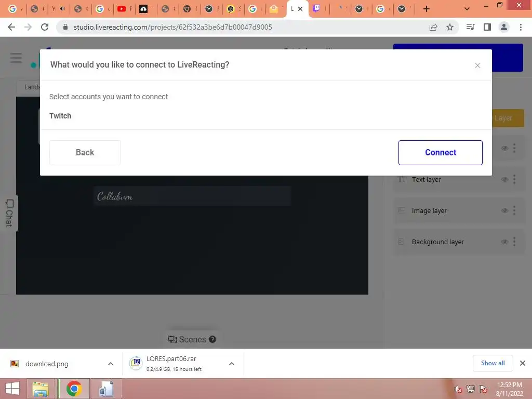Screen dimensions: 532x399
Task: Open download.png from the downloads bar
Action: (x=47, y=364)
